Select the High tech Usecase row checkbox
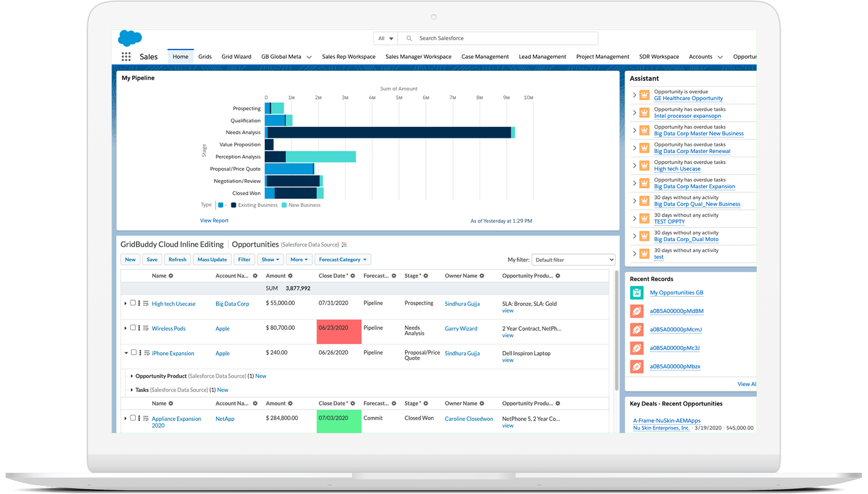Screen dimensions: 868x494 tap(133, 303)
